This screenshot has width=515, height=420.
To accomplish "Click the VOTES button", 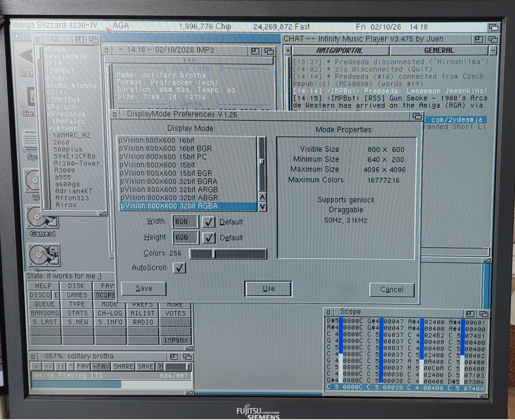I will point(175,313).
